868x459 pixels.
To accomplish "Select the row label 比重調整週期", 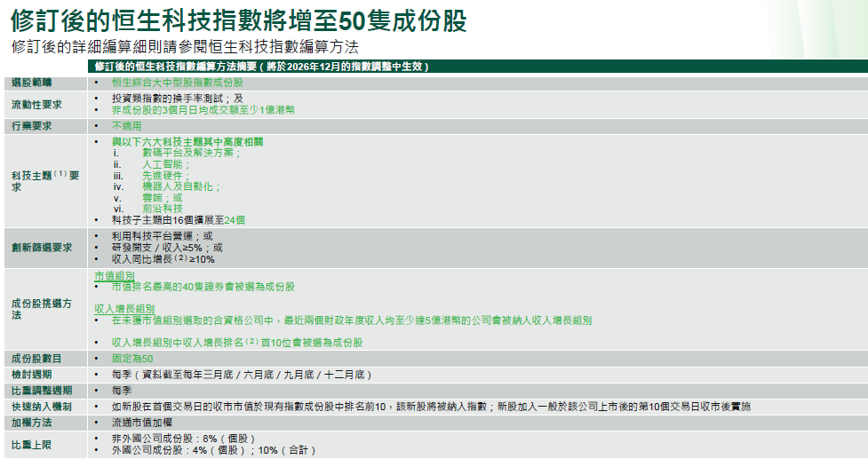I will [42, 391].
